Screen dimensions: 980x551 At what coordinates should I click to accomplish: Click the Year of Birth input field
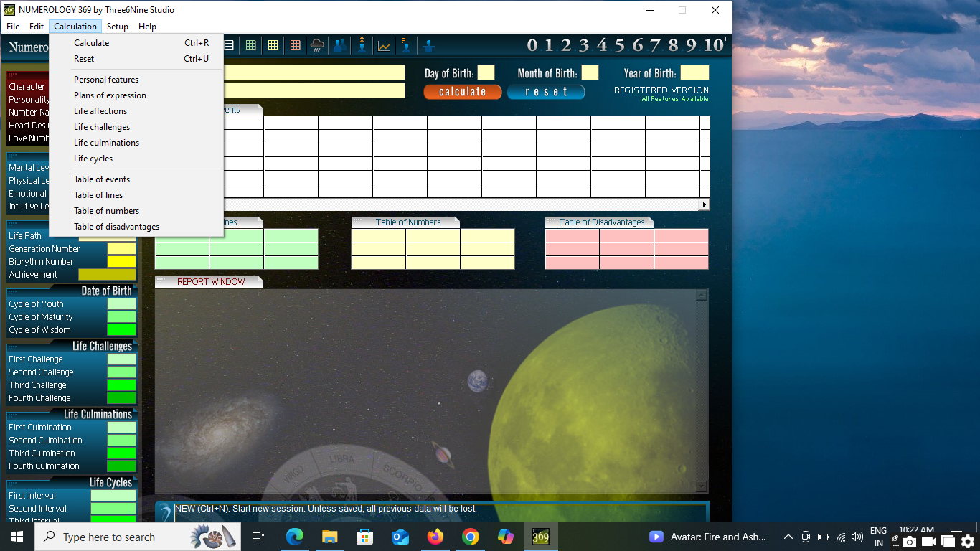(694, 73)
